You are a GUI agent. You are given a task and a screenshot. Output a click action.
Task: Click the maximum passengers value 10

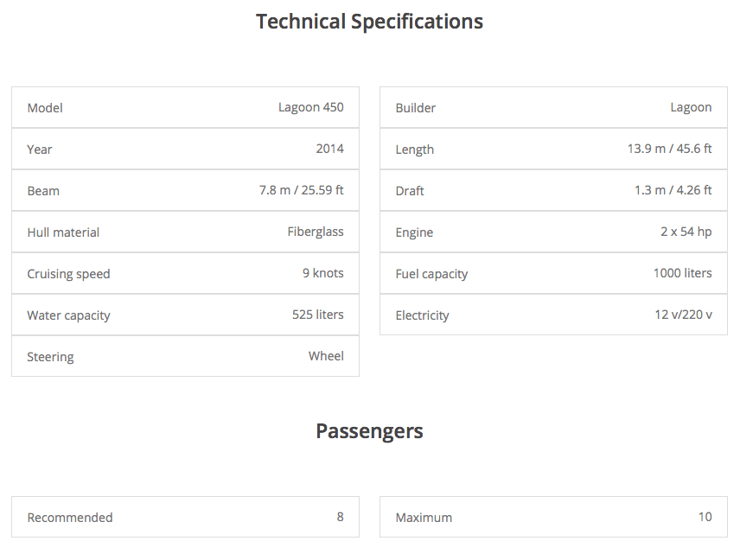coord(705,517)
